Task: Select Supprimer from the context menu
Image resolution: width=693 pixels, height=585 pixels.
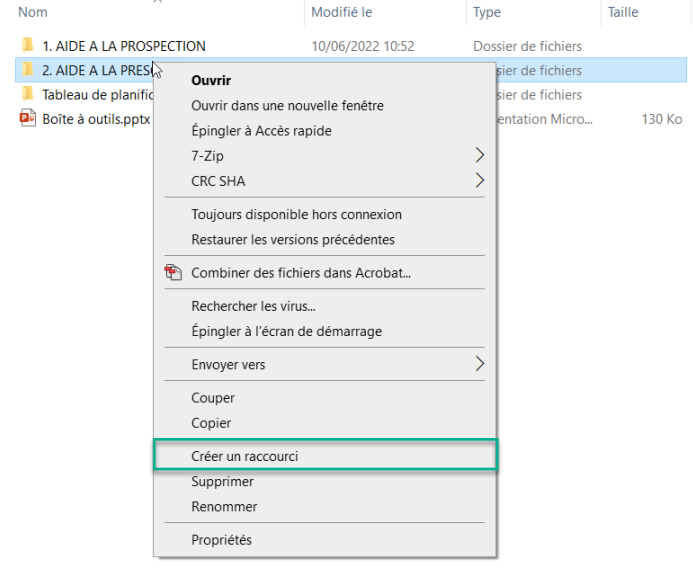Action: click(x=222, y=481)
